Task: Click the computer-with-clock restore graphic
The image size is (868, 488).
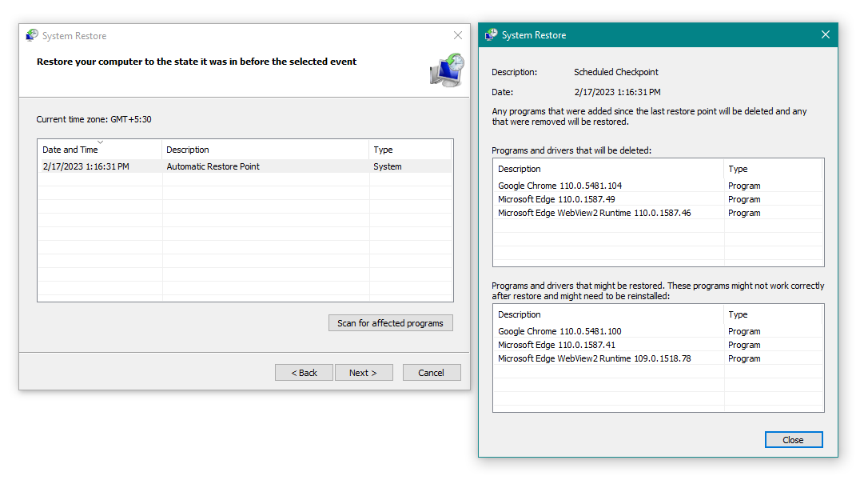Action: [x=447, y=70]
